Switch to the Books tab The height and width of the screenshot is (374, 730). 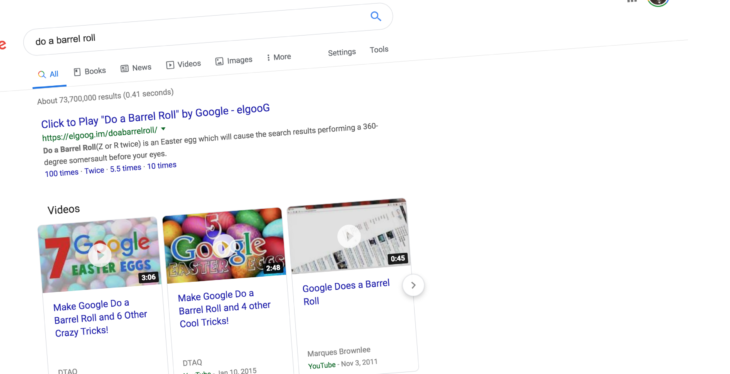click(x=90, y=71)
